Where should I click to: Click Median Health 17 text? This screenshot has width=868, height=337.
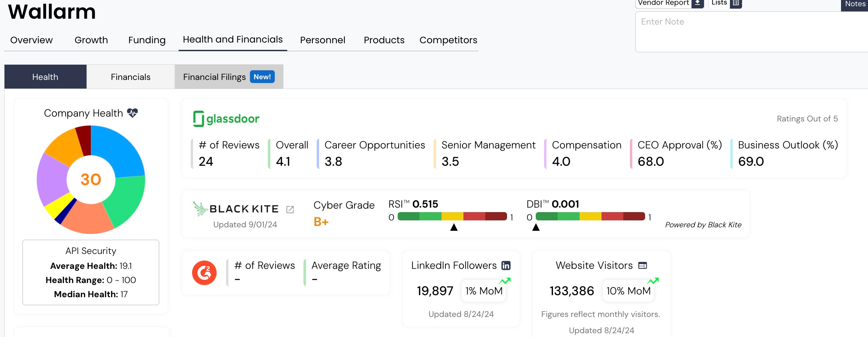(91, 294)
